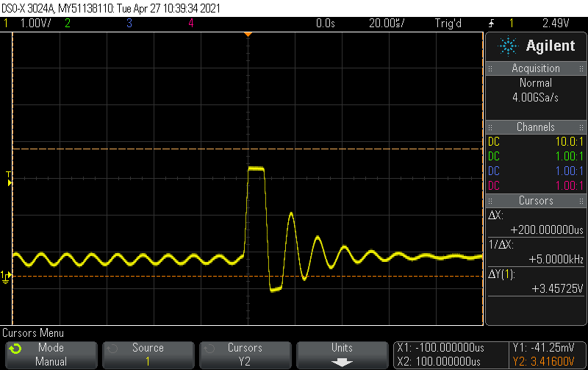Open the Cursors Y2 softkey
This screenshot has width=588, height=370.
click(x=245, y=355)
